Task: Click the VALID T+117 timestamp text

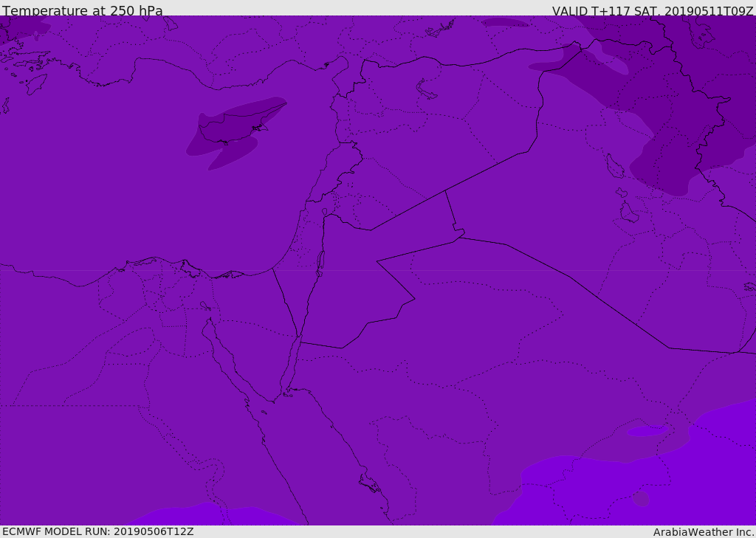Action: point(653,11)
